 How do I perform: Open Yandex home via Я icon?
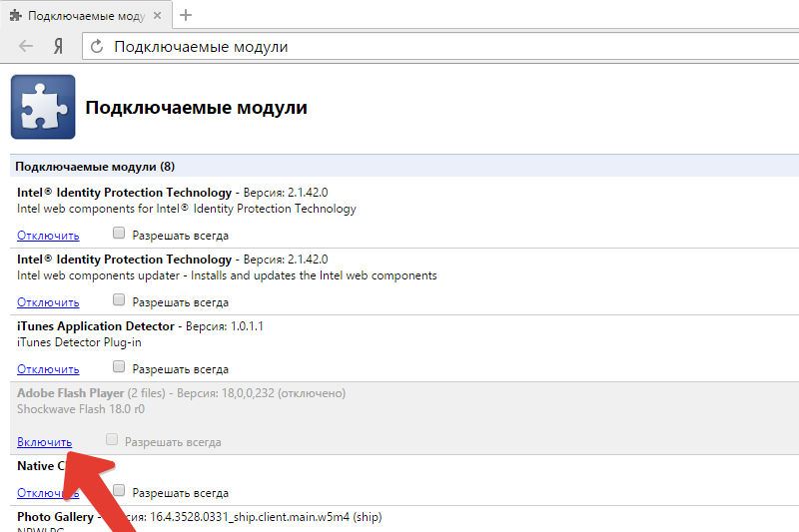(58, 46)
